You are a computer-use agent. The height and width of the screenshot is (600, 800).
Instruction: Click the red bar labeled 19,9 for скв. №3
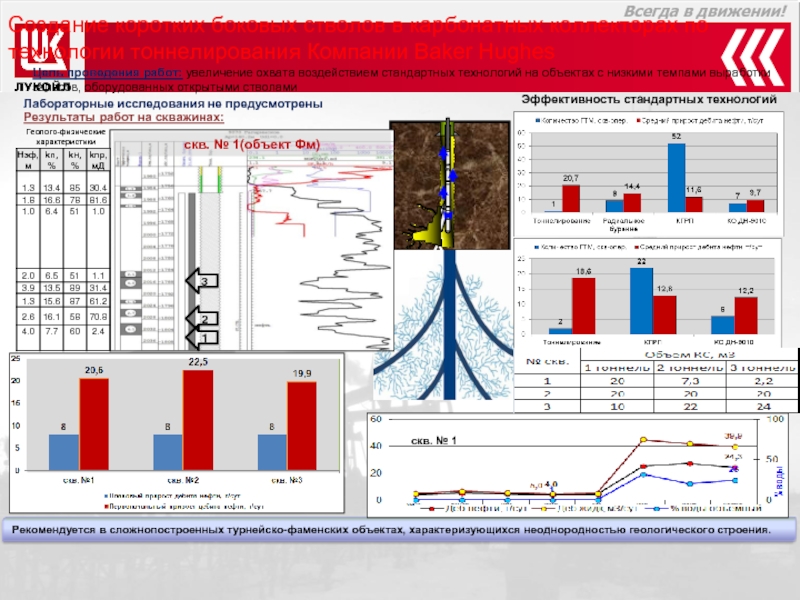click(x=302, y=426)
